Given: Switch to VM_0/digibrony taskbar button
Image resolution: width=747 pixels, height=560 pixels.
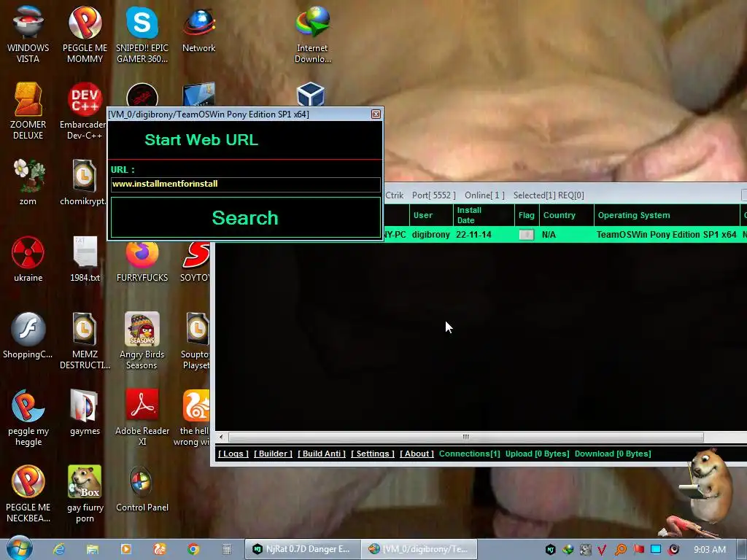Looking at the screenshot, I should [419, 549].
